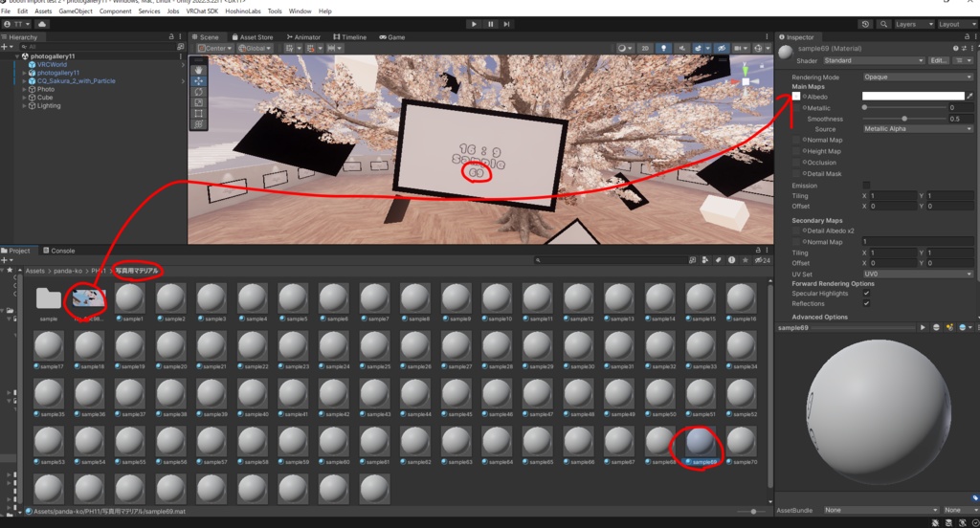Viewport: 980px width, 528px height.
Task: Select the Transform tool in Scene overlay
Action: click(x=199, y=124)
